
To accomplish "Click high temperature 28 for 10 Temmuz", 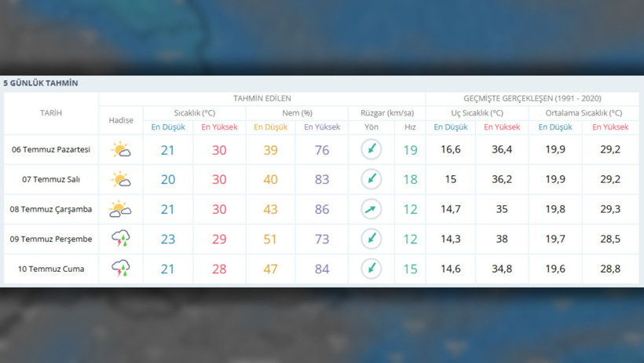I will [x=219, y=269].
